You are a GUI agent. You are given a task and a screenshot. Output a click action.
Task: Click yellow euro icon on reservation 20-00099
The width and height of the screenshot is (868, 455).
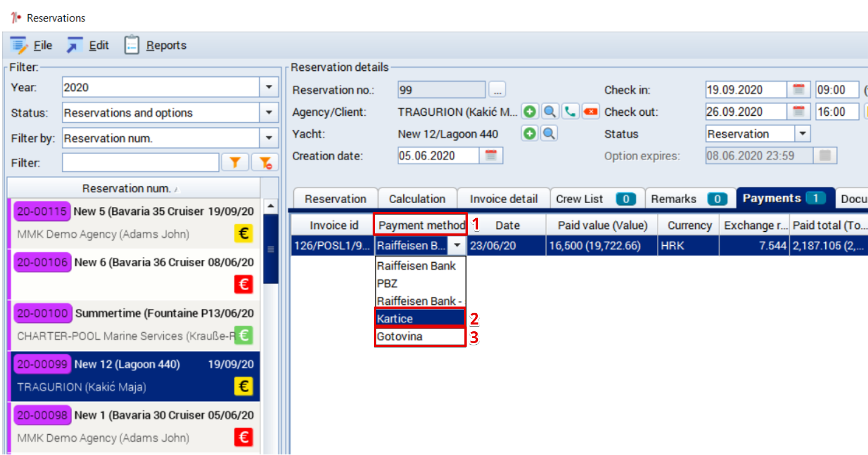244,386
